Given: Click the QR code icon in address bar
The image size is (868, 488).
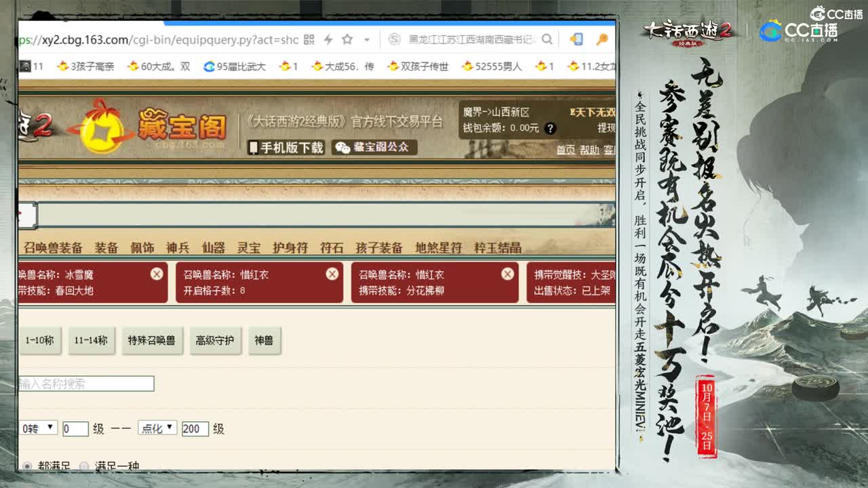Looking at the screenshot, I should tap(309, 40).
